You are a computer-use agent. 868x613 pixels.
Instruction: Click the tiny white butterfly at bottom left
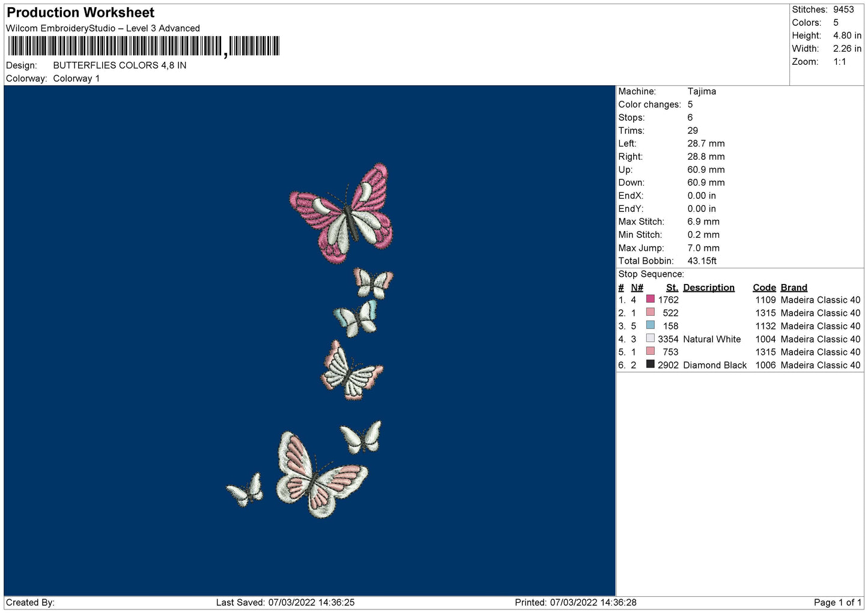click(x=246, y=491)
